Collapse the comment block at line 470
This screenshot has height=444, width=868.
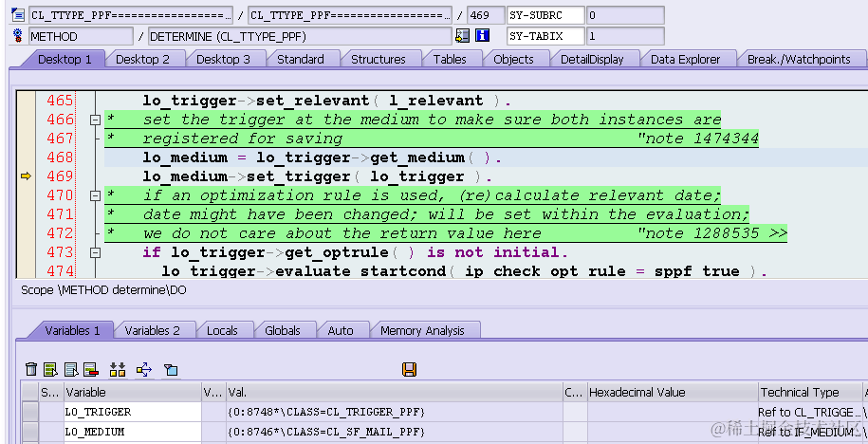coord(95,195)
